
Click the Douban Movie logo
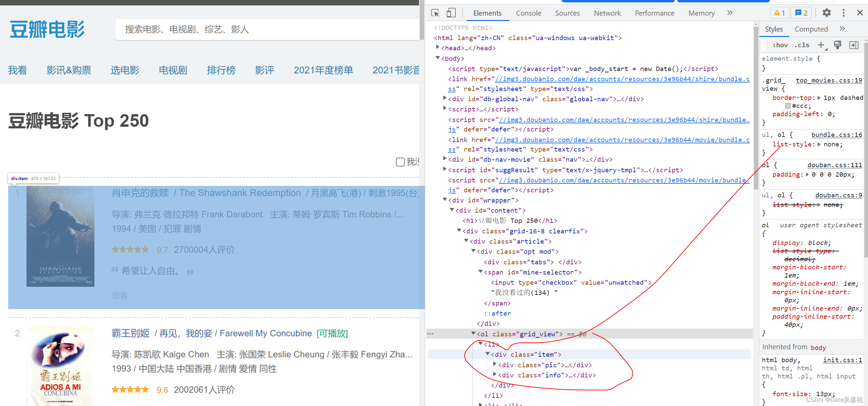[47, 30]
